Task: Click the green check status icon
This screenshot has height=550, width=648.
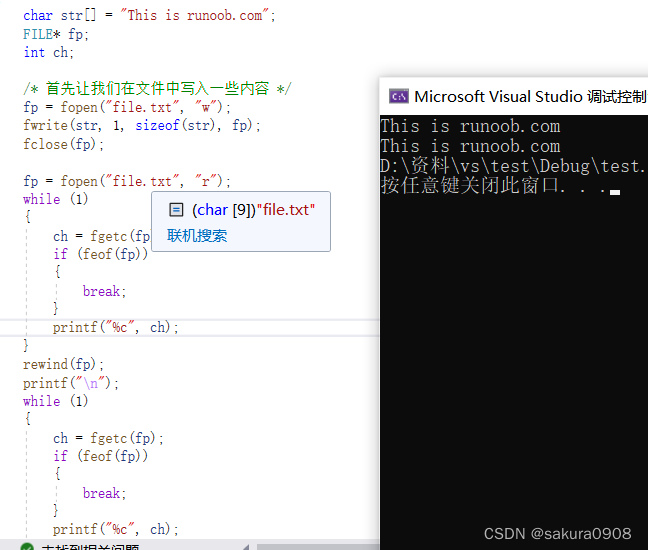Action: [x=27, y=546]
